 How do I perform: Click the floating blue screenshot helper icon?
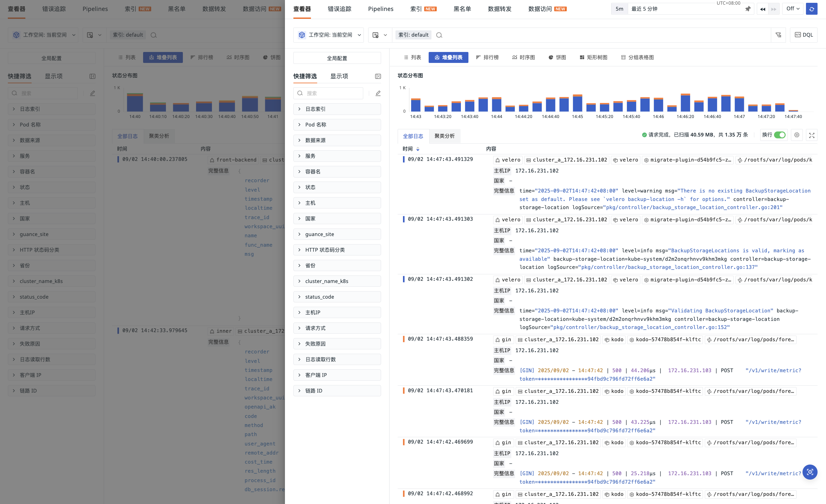[x=810, y=472]
